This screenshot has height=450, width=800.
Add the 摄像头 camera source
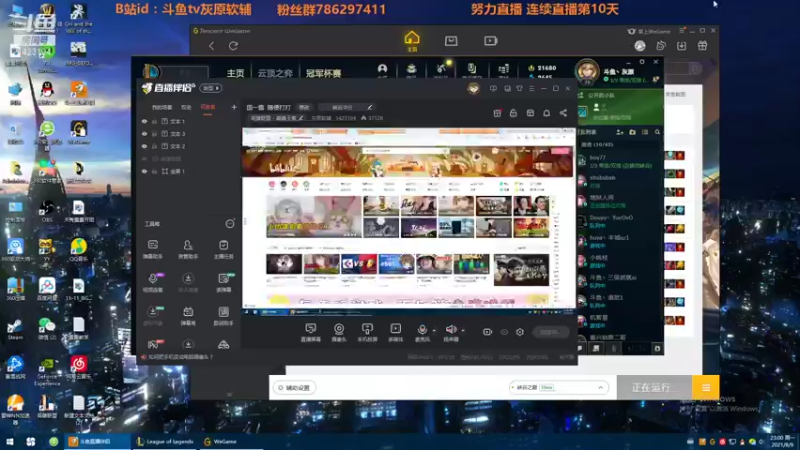point(339,332)
